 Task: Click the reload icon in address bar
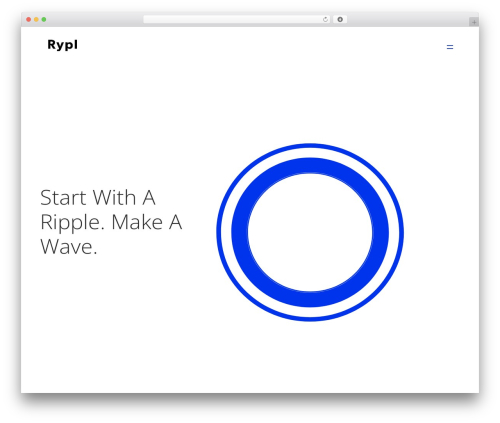[325, 19]
